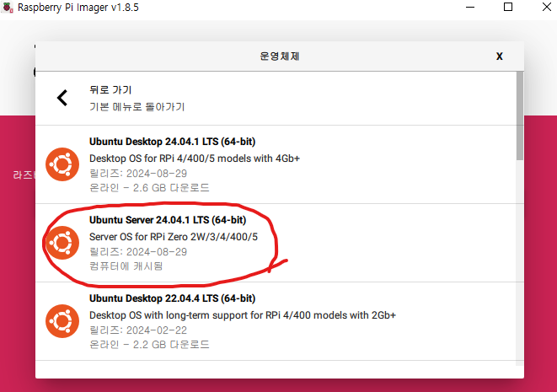The width and height of the screenshot is (557, 392).
Task: Minimize the Raspberry Pi Imager window
Action: click(x=470, y=7)
